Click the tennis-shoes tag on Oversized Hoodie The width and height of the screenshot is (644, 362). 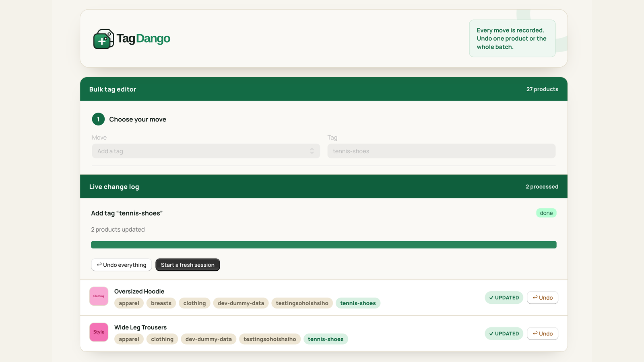pos(358,303)
